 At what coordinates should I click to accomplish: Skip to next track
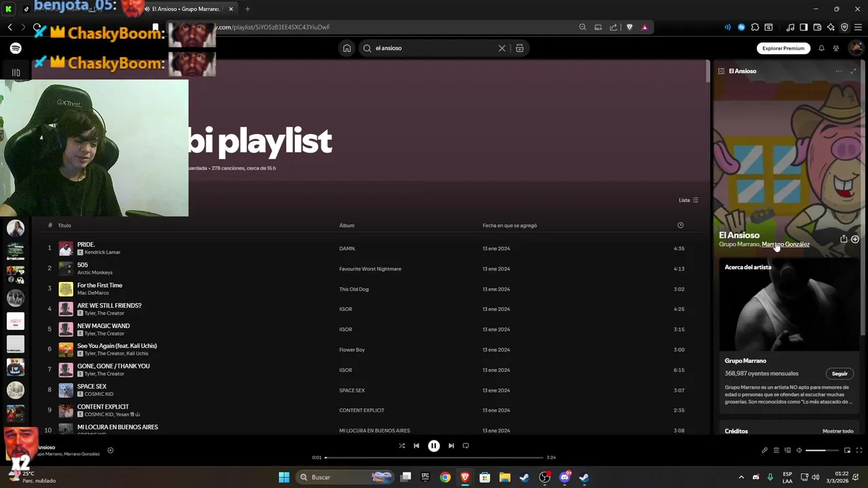[451, 446]
